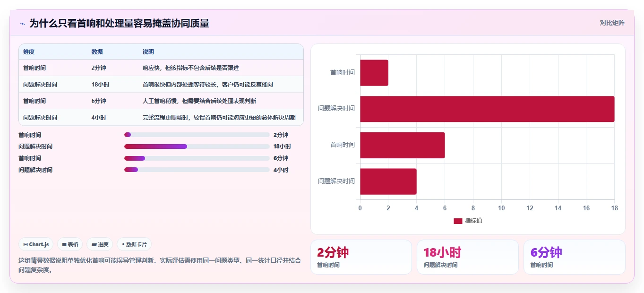Click the 数据 column header

(97, 52)
